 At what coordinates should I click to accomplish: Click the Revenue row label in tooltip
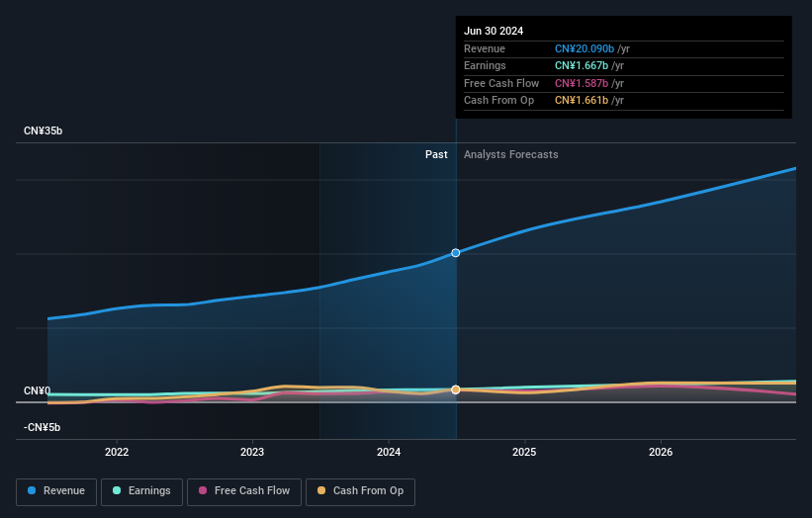[x=485, y=48]
